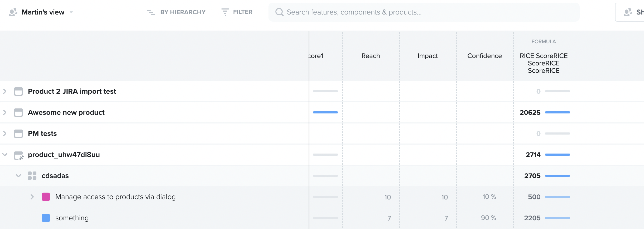This screenshot has height=229, width=644.
Task: Click Awesome new product window icon
Action: coord(18,112)
